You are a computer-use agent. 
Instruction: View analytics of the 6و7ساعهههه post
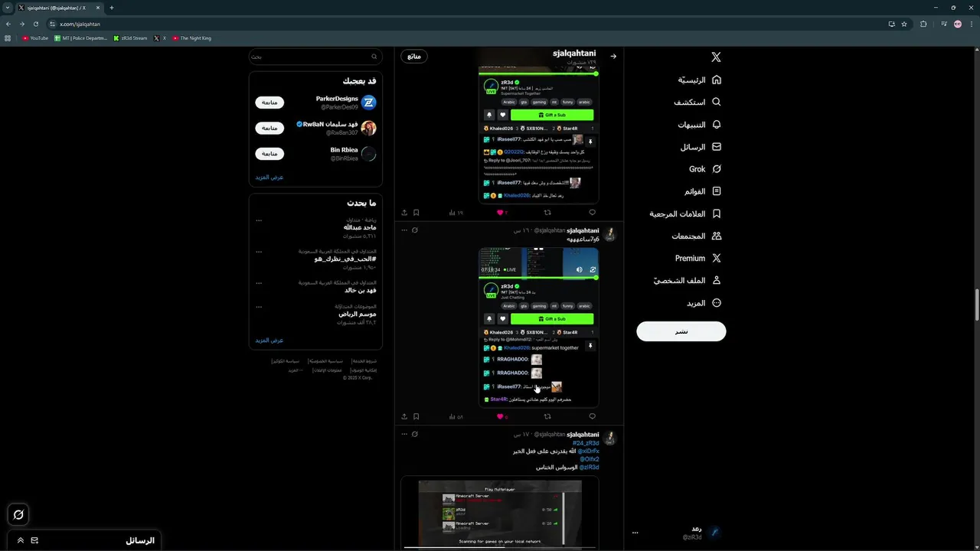456,416
